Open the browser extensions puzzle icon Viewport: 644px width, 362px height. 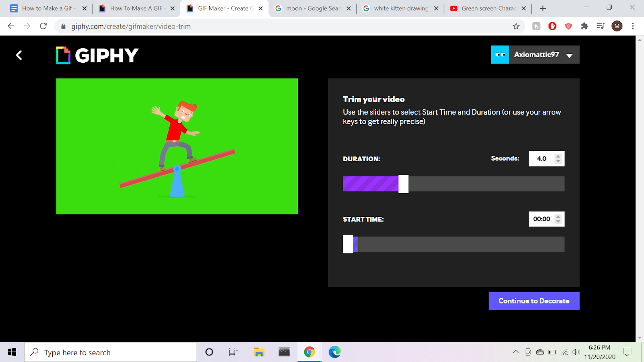tap(584, 26)
